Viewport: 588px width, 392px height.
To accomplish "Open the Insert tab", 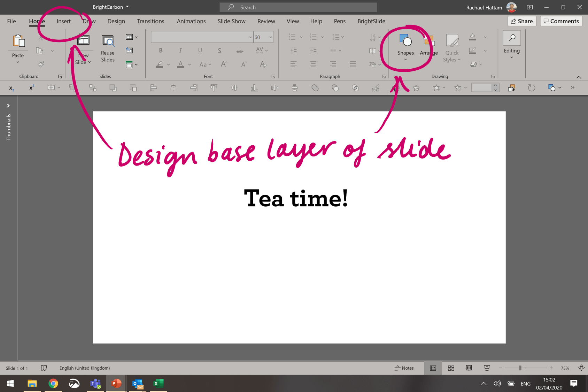I will [x=64, y=21].
